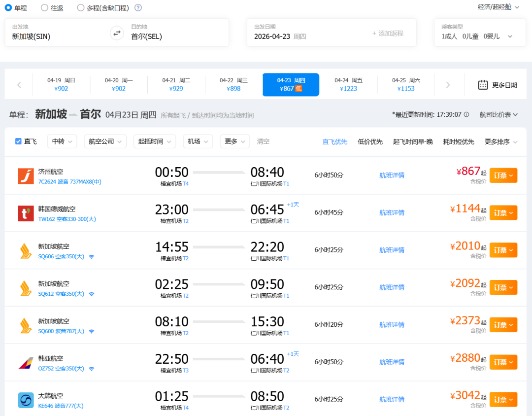Screen dimensions: 532x416
Task: Click the swap origin and destination icon
Action: tap(117, 33)
